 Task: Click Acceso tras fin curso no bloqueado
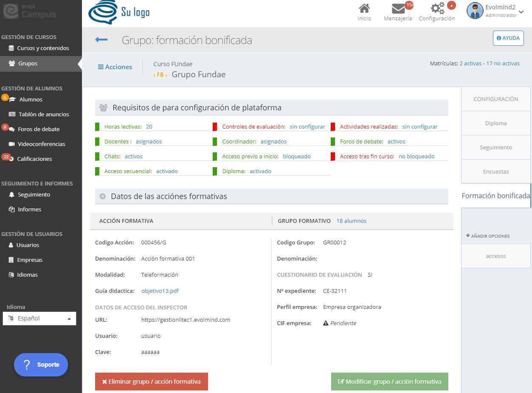(x=417, y=156)
